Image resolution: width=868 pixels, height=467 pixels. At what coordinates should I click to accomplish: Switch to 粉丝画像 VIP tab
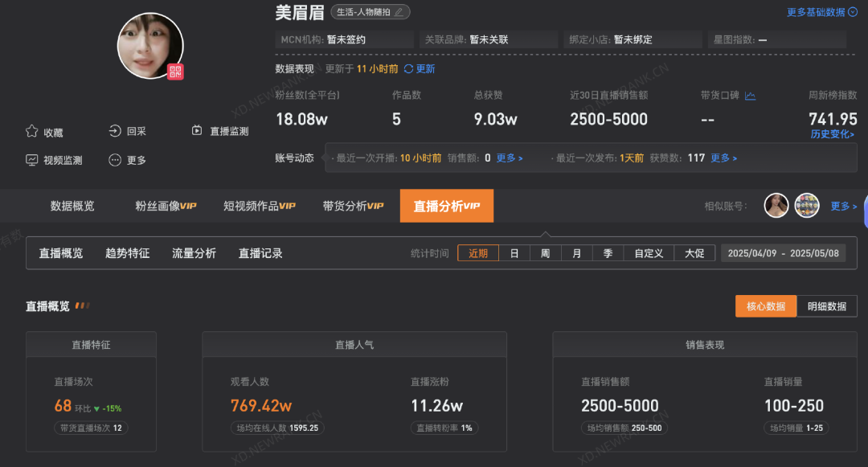(166, 206)
